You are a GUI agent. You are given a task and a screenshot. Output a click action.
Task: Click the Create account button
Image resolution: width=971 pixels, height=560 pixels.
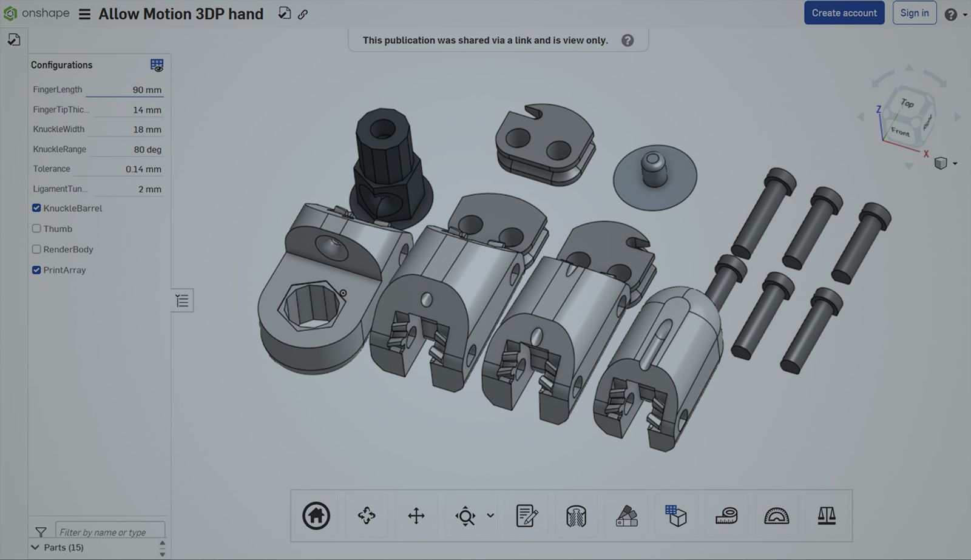844,13
